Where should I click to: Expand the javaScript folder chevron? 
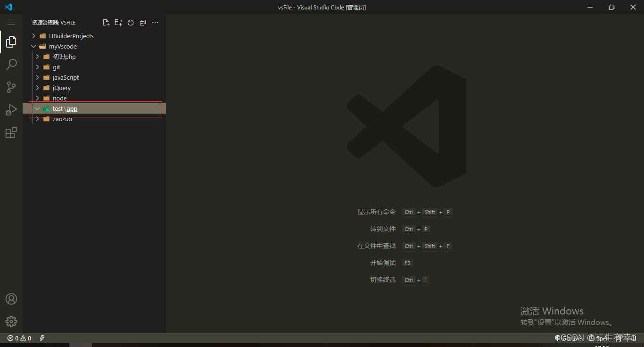point(37,77)
